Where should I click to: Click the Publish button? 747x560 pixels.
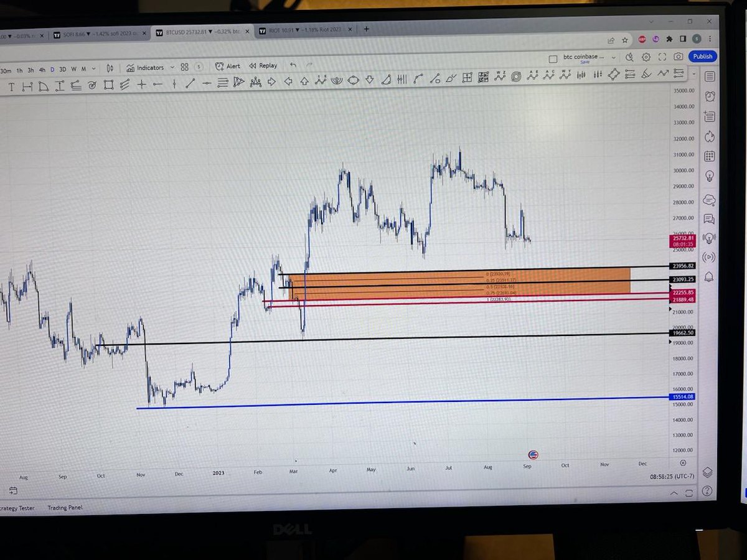[702, 57]
